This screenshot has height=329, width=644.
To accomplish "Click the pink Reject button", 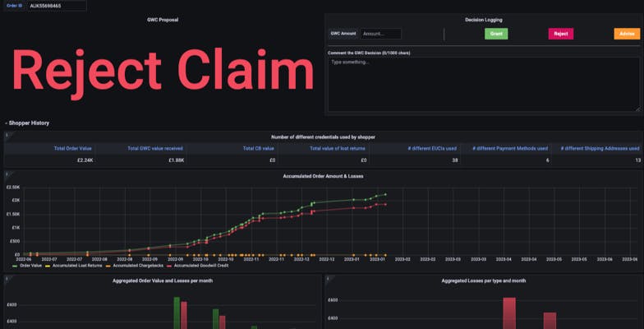I will click(560, 34).
